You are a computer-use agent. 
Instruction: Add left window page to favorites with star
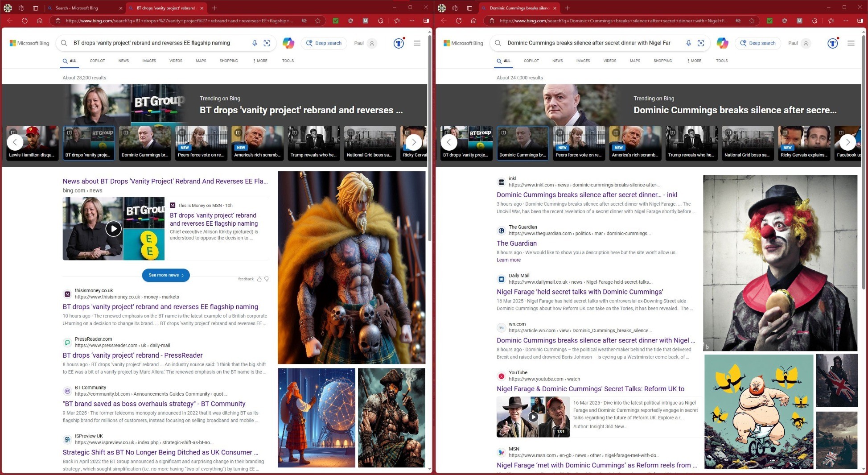pos(318,21)
